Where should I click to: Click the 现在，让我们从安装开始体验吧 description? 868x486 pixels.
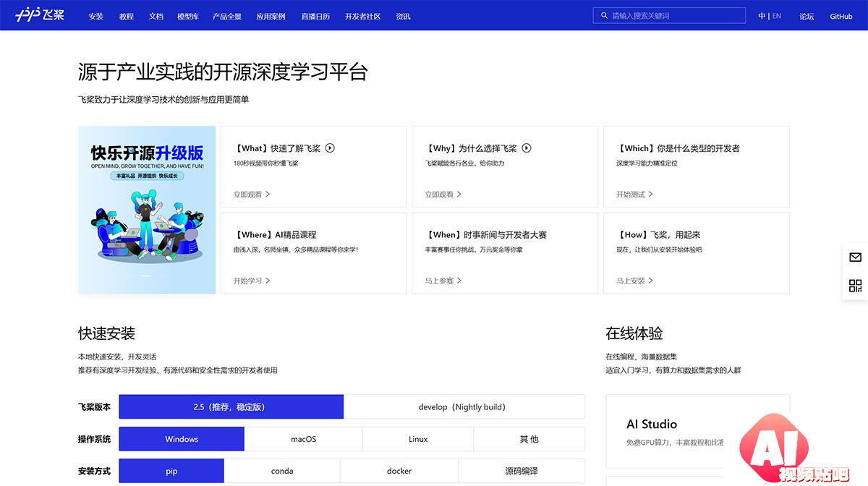tap(659, 250)
